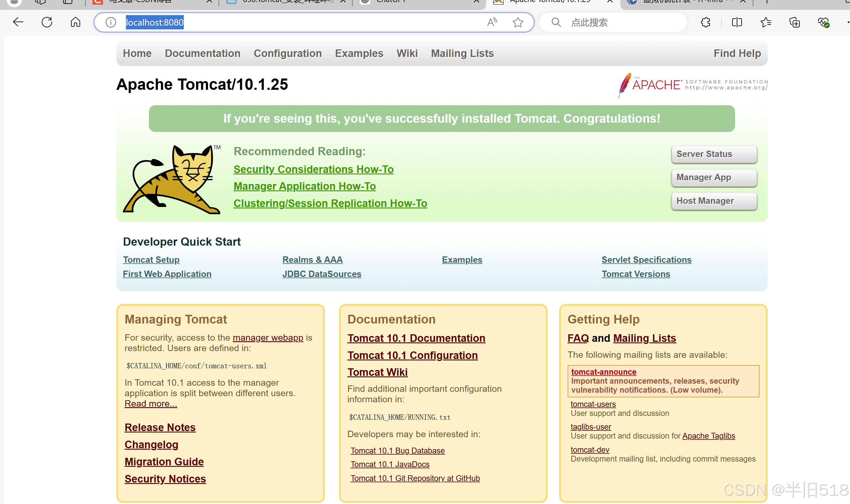
Task: Open Security Considerations How-To link
Action: coord(313,169)
